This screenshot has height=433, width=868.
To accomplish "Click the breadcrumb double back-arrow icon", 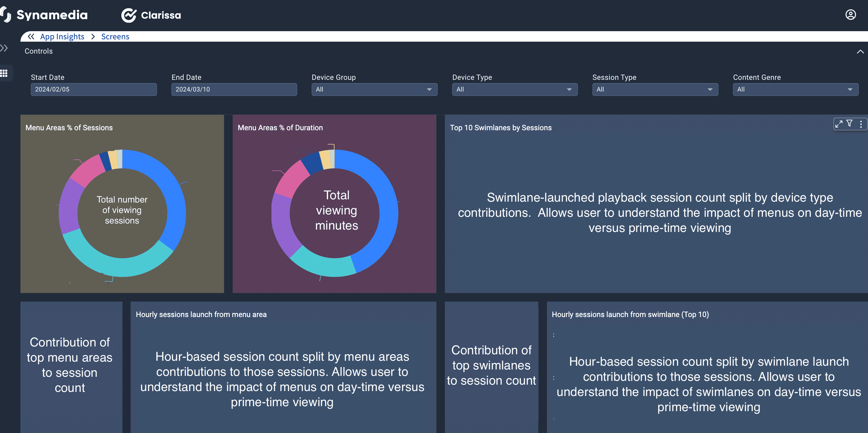I will (31, 36).
